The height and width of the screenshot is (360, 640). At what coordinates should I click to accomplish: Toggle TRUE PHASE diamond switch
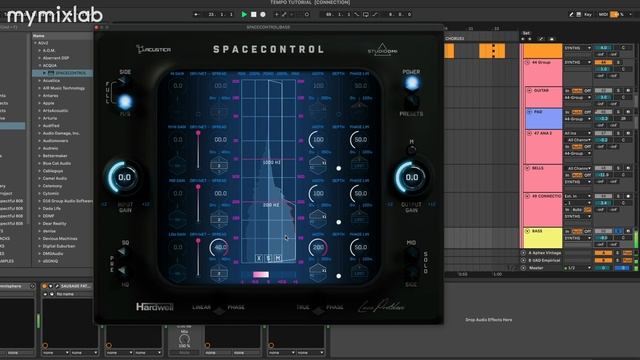click(x=318, y=311)
